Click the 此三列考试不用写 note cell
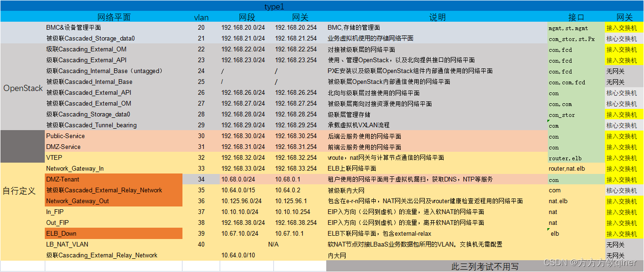Screen dimensions: 644x272 [485, 266]
